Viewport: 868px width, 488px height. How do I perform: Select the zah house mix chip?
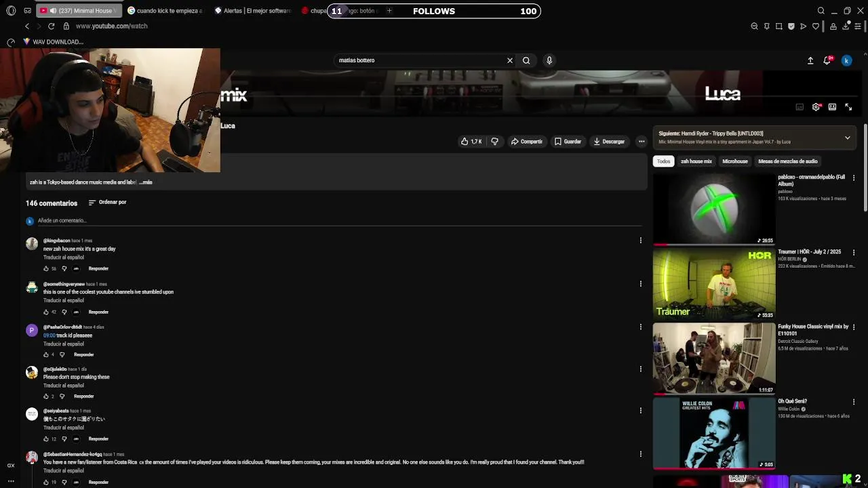tap(696, 161)
